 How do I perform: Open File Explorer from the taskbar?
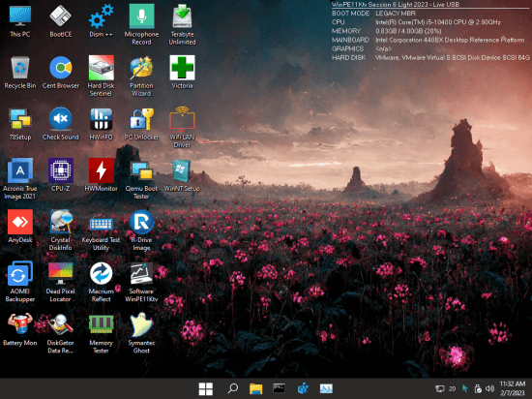(x=255, y=388)
